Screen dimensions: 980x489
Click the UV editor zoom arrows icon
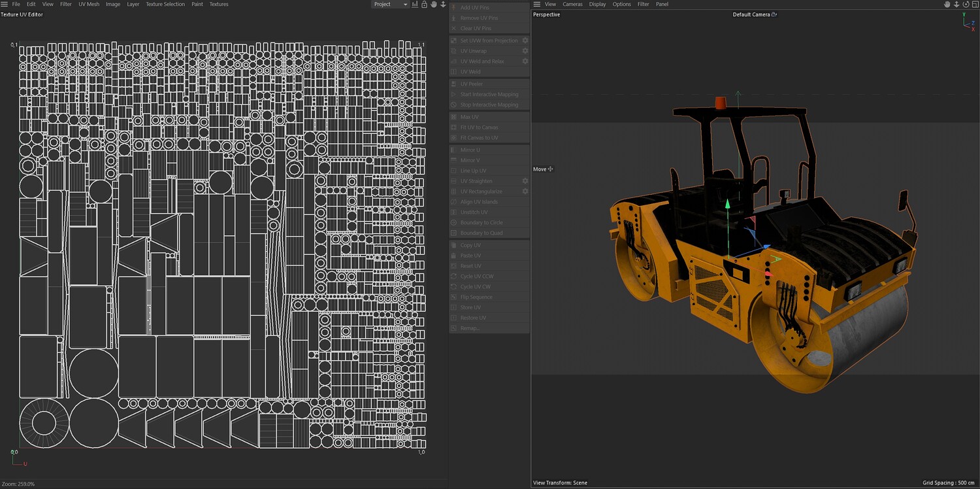point(443,4)
